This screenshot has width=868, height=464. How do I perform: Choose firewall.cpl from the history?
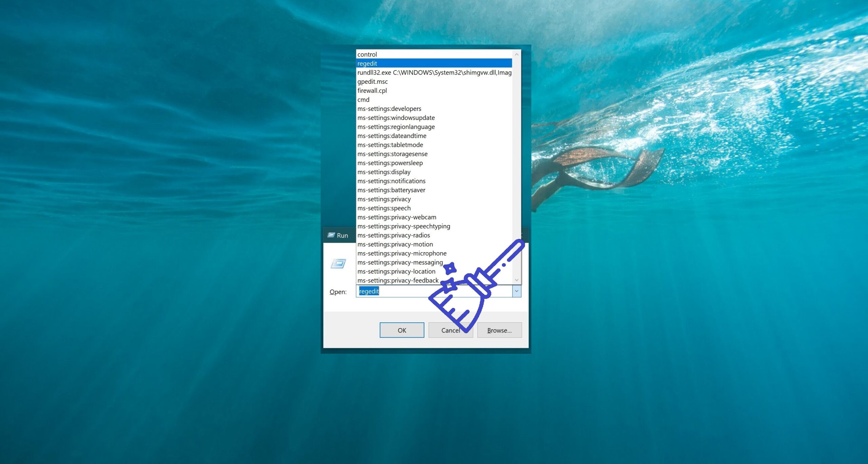tap(372, 90)
